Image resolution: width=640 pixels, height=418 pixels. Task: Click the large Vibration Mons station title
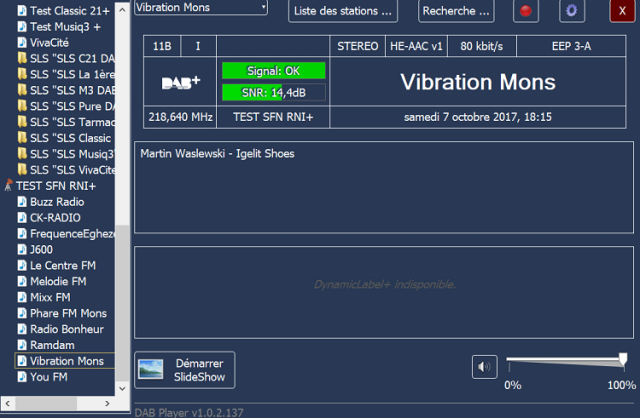[x=478, y=82]
